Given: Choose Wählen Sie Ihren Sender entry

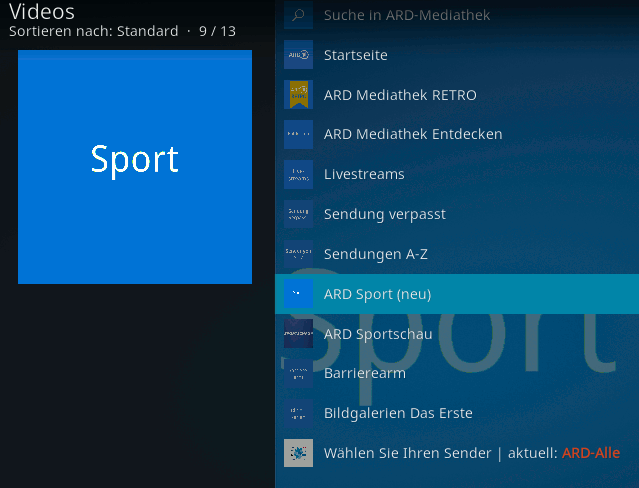Looking at the screenshot, I should (x=457, y=453).
